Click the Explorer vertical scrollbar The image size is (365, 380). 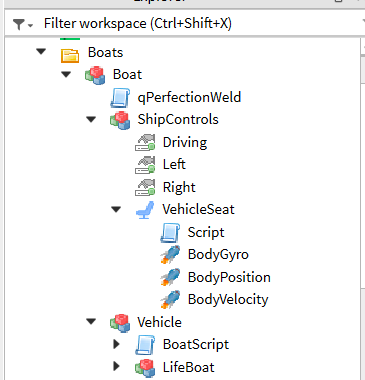363,208
